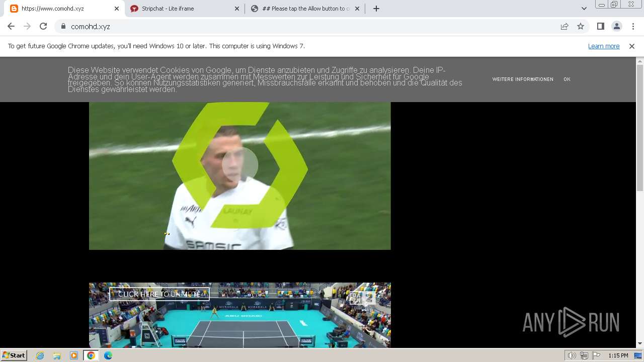Viewport: 644px width, 362px height.
Task: Dismiss the Chrome update infobar
Action: 632,46
